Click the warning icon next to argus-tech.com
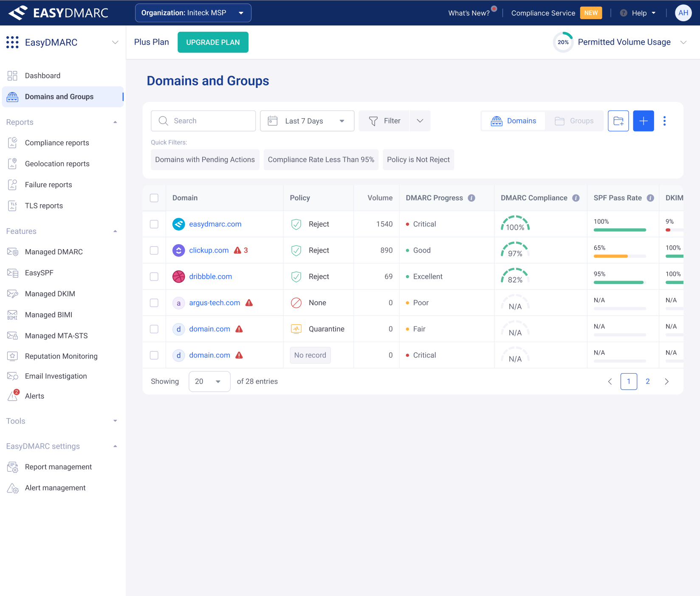This screenshot has height=596, width=700. click(x=249, y=303)
